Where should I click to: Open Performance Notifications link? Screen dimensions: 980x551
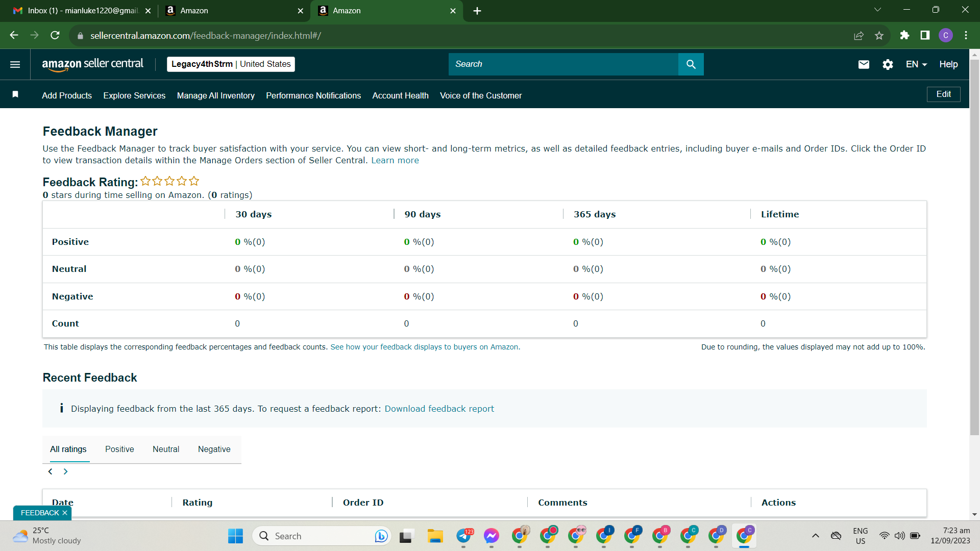[x=313, y=95]
